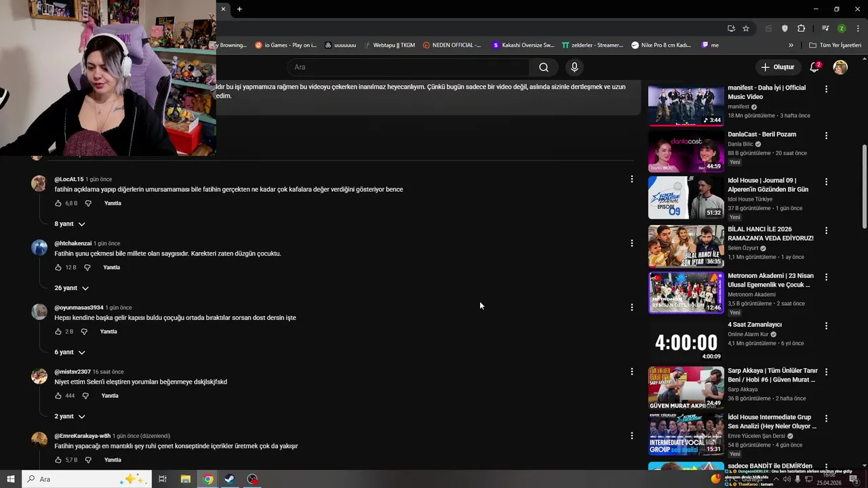Open Task View on taskbar
The width and height of the screenshot is (868, 488).
[x=163, y=479]
